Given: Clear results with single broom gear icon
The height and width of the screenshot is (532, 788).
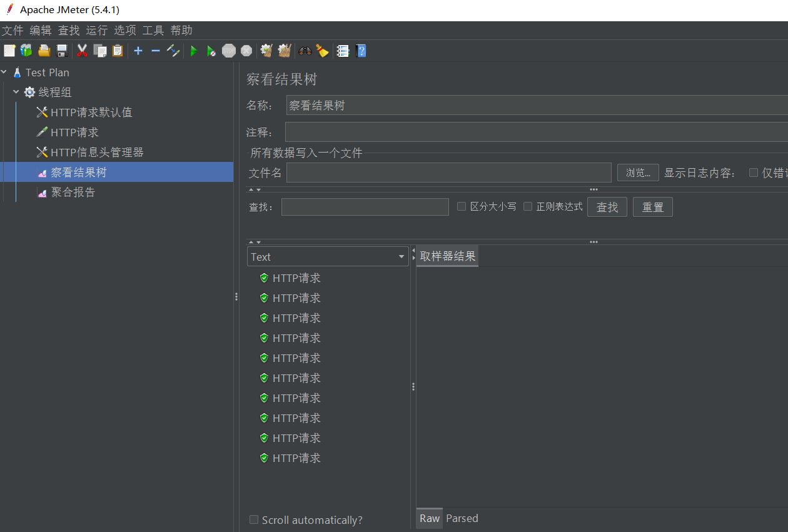Looking at the screenshot, I should coord(267,51).
